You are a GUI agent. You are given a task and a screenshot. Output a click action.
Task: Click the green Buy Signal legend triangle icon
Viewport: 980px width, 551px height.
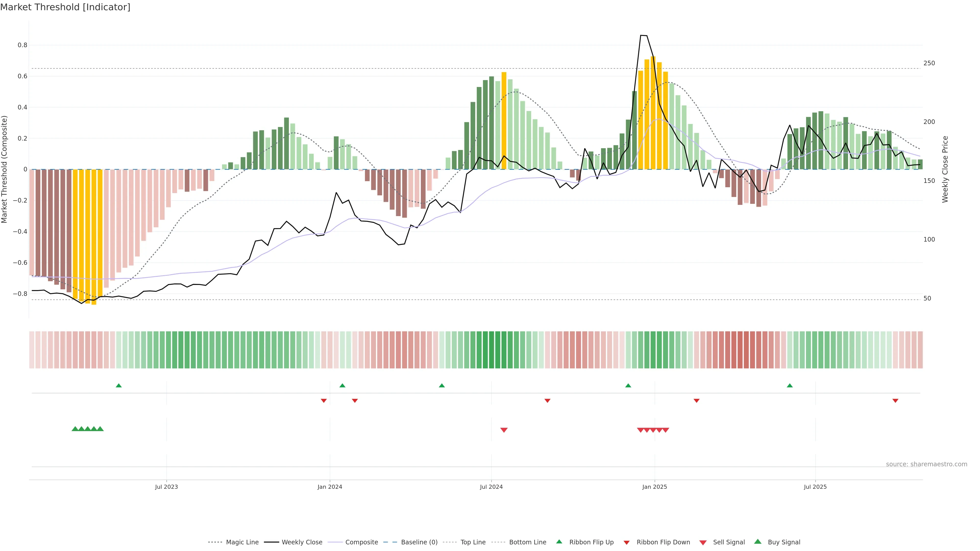(x=757, y=542)
